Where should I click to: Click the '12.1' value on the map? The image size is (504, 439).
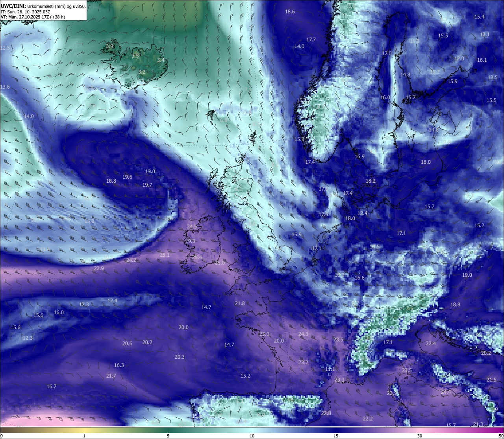click(485, 35)
